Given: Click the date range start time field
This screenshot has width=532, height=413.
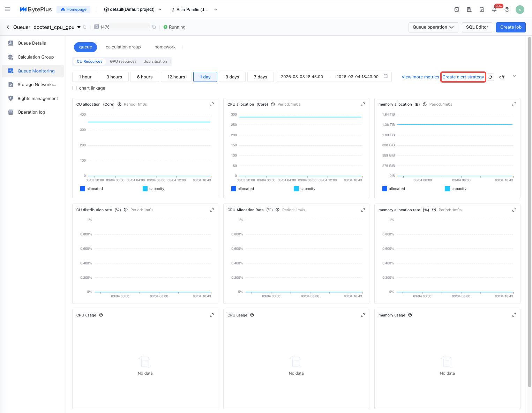Looking at the screenshot, I should tap(302, 77).
